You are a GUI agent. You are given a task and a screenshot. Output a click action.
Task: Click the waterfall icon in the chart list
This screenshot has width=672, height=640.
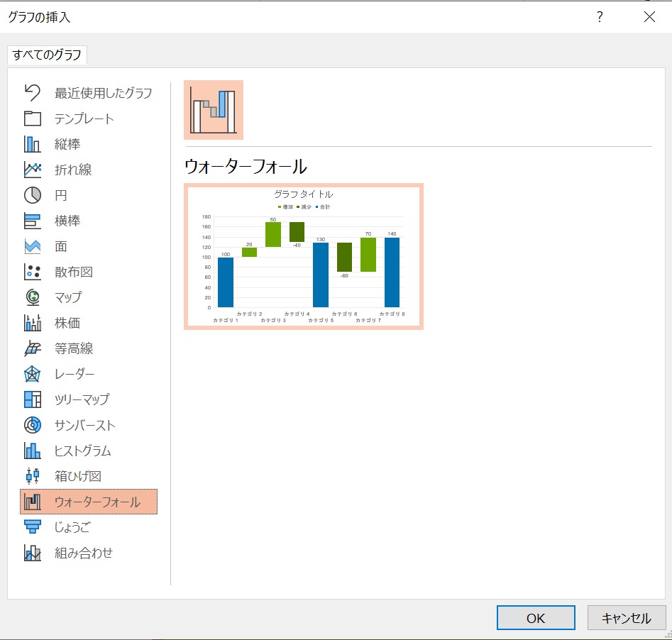[x=33, y=502]
